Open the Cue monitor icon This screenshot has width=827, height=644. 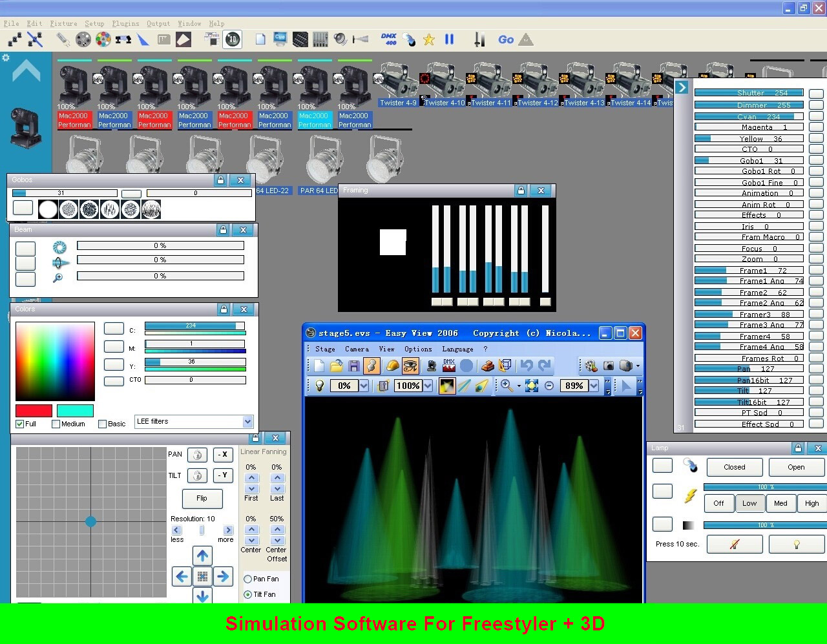(x=280, y=39)
